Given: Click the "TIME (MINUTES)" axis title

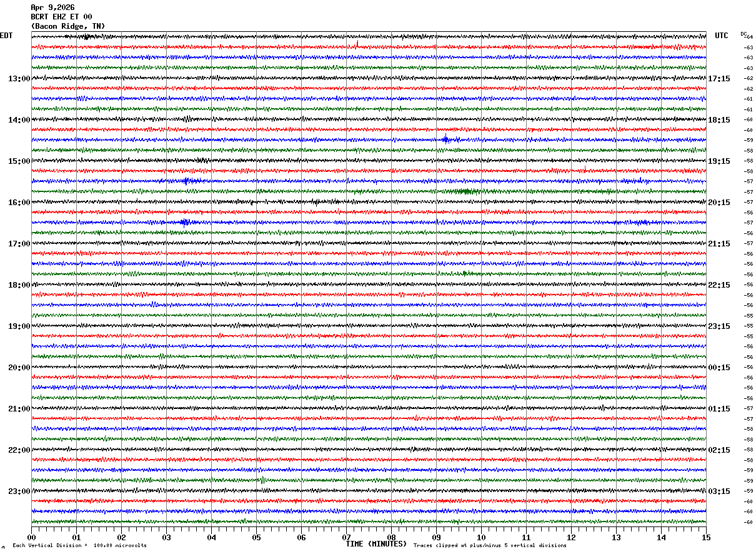Looking at the screenshot, I should (376, 544).
